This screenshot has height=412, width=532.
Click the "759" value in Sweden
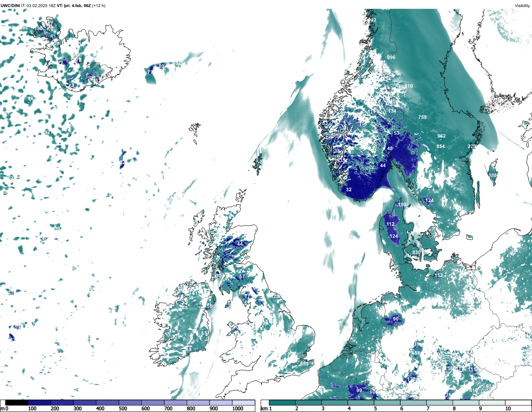tap(422, 117)
